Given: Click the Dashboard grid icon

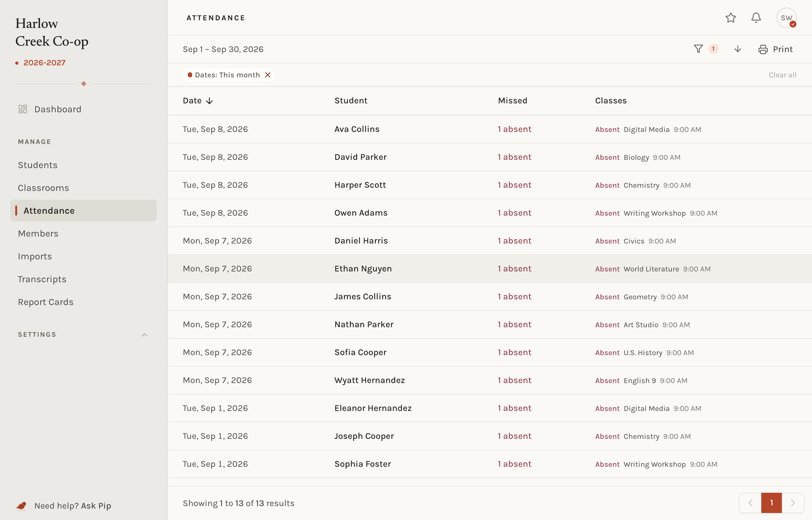Looking at the screenshot, I should click(x=23, y=109).
